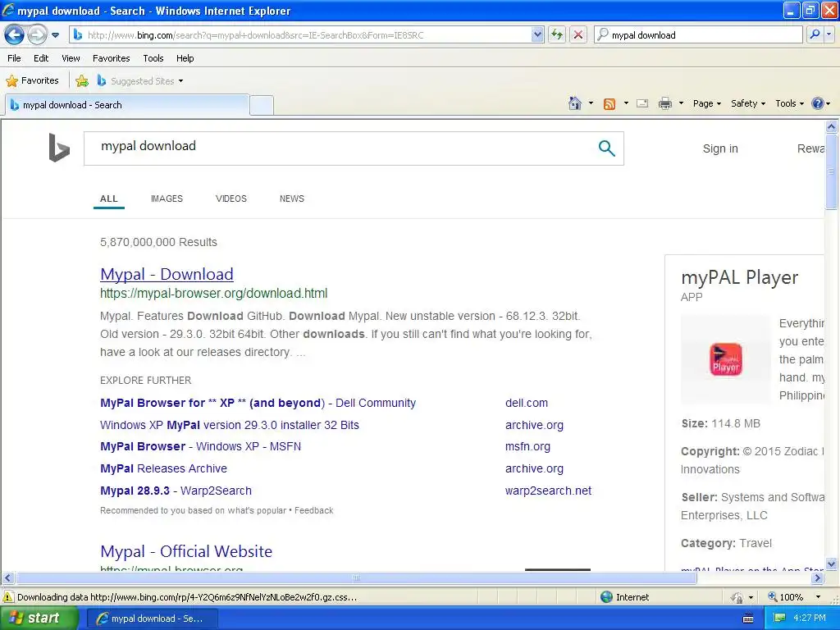This screenshot has height=630, width=840.
Task: Open the Tools menu in menu bar
Action: 153,58
